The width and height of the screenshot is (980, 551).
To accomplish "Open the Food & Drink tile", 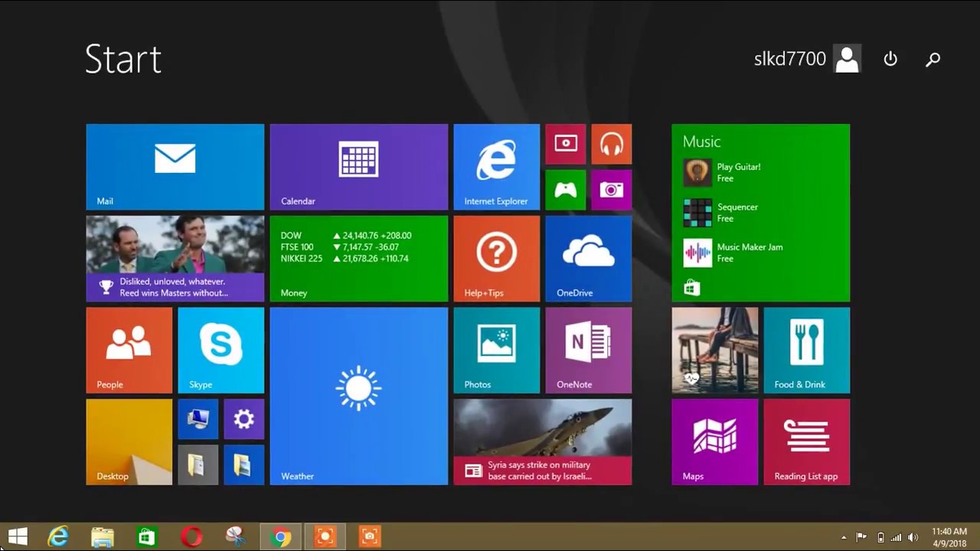I will (x=806, y=350).
